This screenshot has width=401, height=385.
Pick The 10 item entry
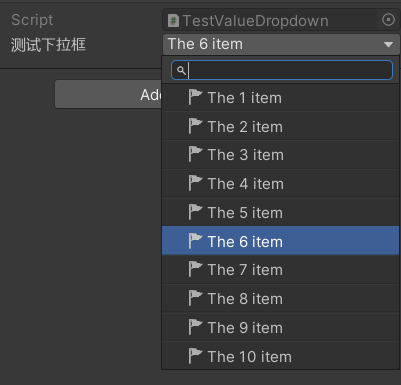tap(280, 356)
